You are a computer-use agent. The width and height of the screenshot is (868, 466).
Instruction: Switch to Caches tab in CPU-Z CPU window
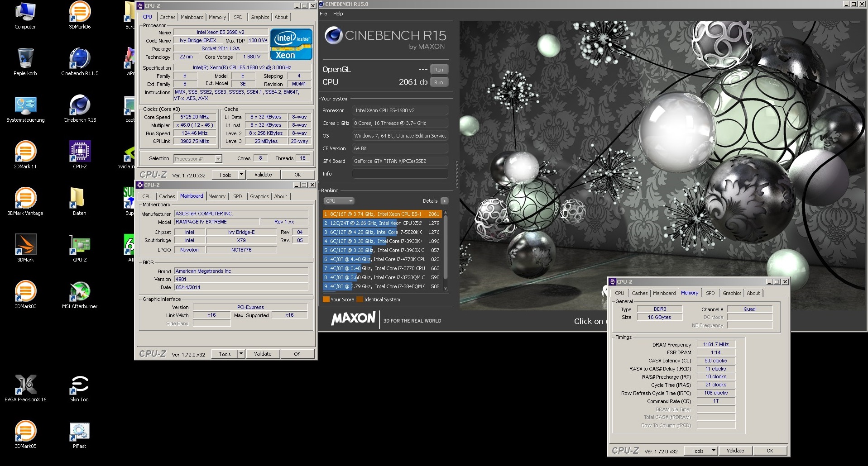167,17
